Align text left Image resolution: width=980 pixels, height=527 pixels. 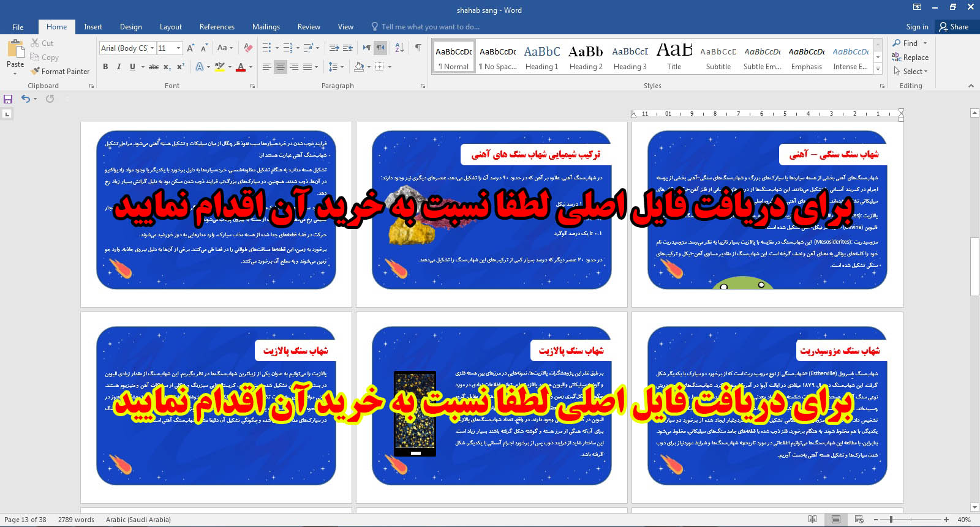click(267, 67)
